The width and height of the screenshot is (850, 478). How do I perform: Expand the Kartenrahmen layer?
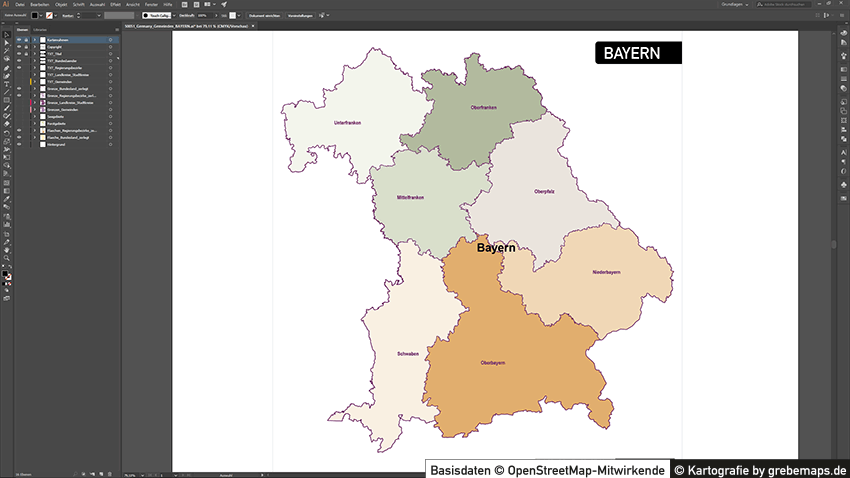click(35, 39)
